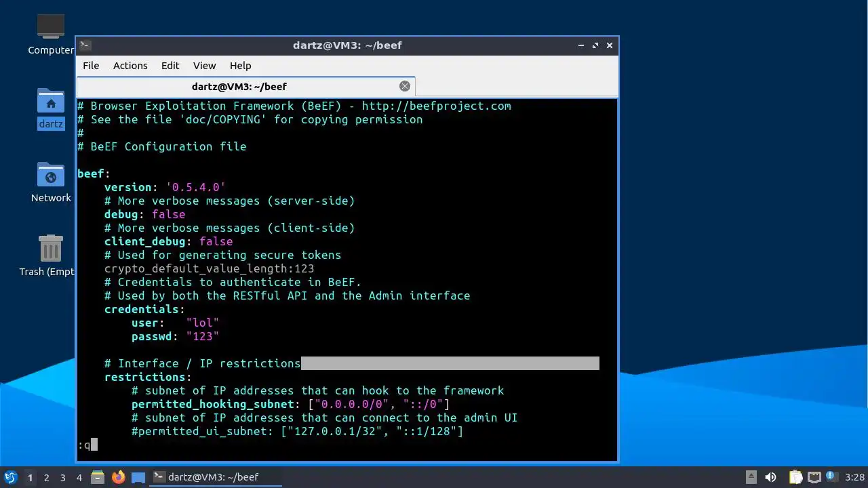This screenshot has height=488, width=868.
Task: Open the clipboard manager tray icon
Action: [x=795, y=477]
